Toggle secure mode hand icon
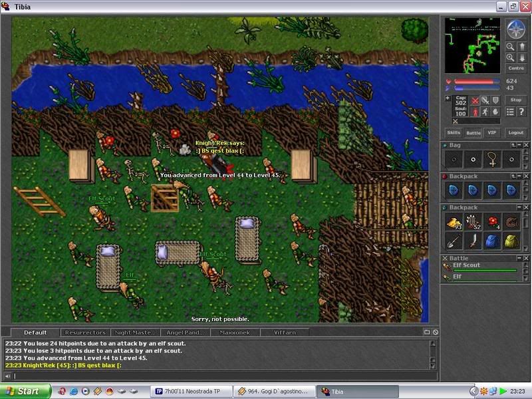This screenshot has width=532, height=399. click(495, 112)
